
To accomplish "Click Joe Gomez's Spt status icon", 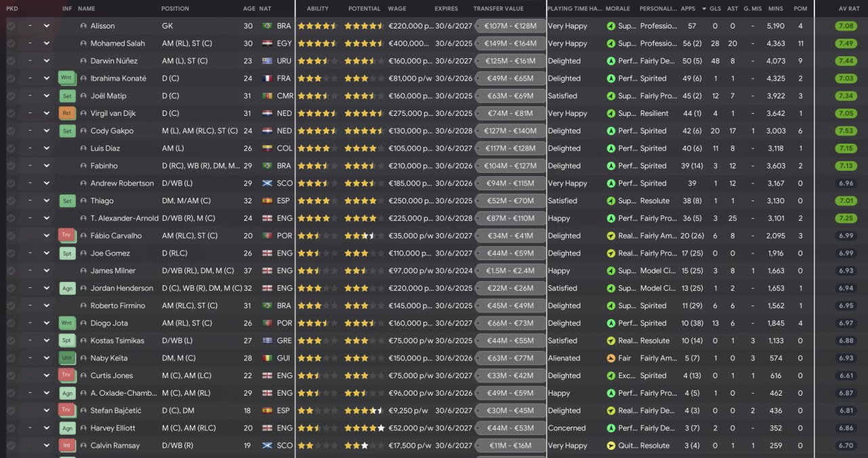I will point(66,253).
